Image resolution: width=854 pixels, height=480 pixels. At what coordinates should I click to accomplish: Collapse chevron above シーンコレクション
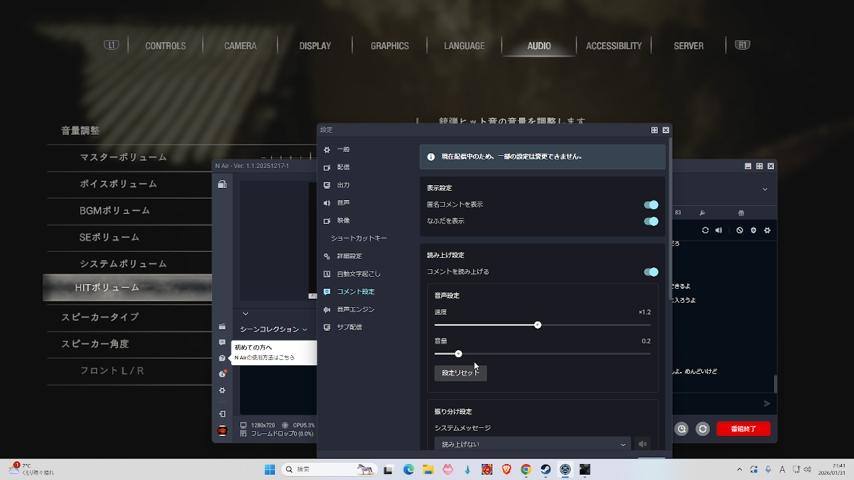point(246,314)
